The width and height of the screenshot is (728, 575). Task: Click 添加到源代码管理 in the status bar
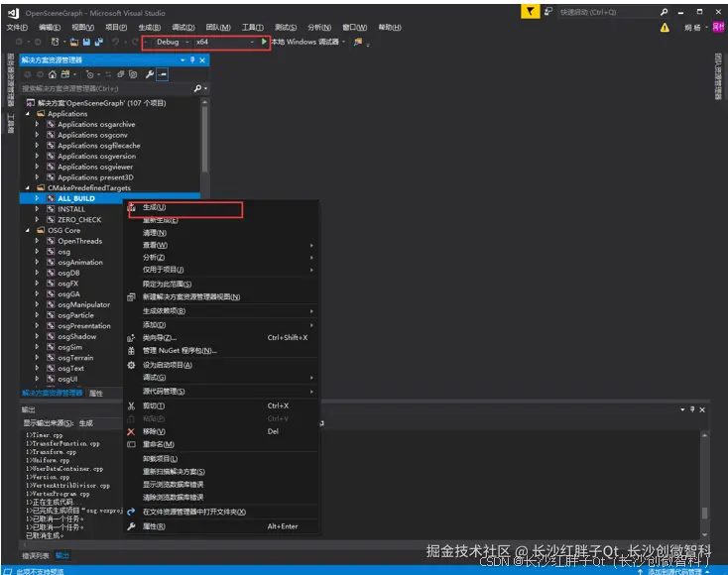tap(674, 572)
